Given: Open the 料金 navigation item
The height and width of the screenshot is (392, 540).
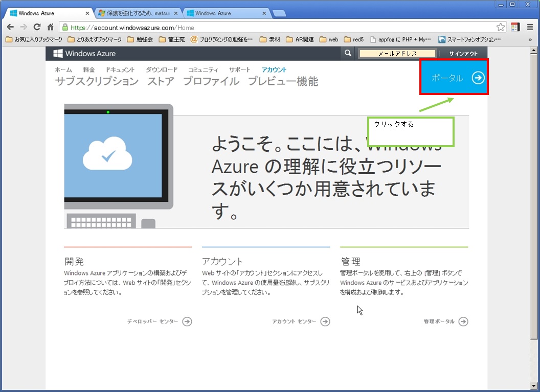Looking at the screenshot, I should (x=89, y=70).
